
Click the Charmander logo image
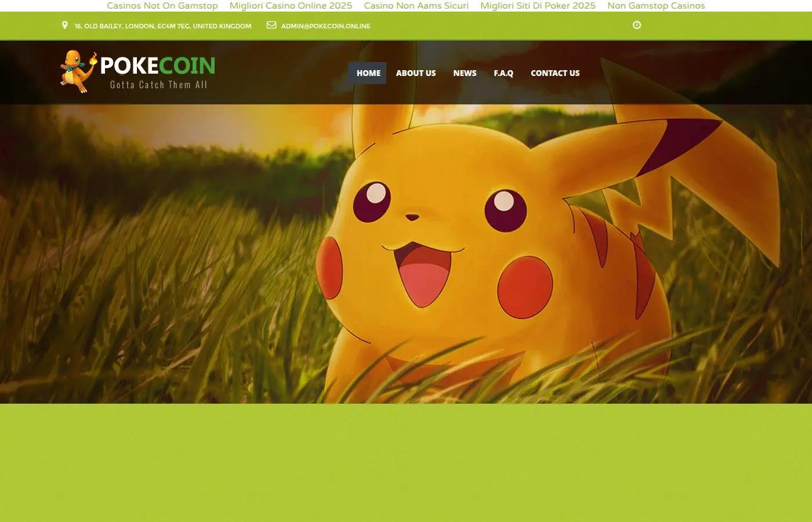pos(78,71)
